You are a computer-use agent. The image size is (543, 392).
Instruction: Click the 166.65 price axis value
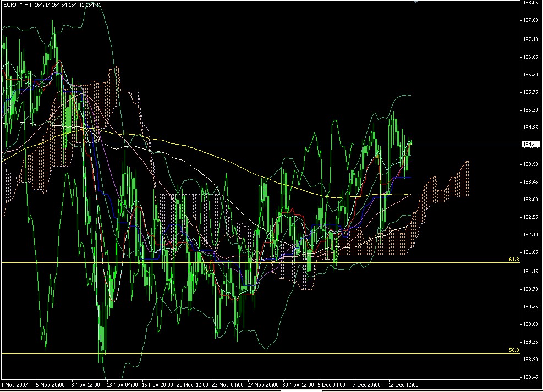tap(530, 57)
